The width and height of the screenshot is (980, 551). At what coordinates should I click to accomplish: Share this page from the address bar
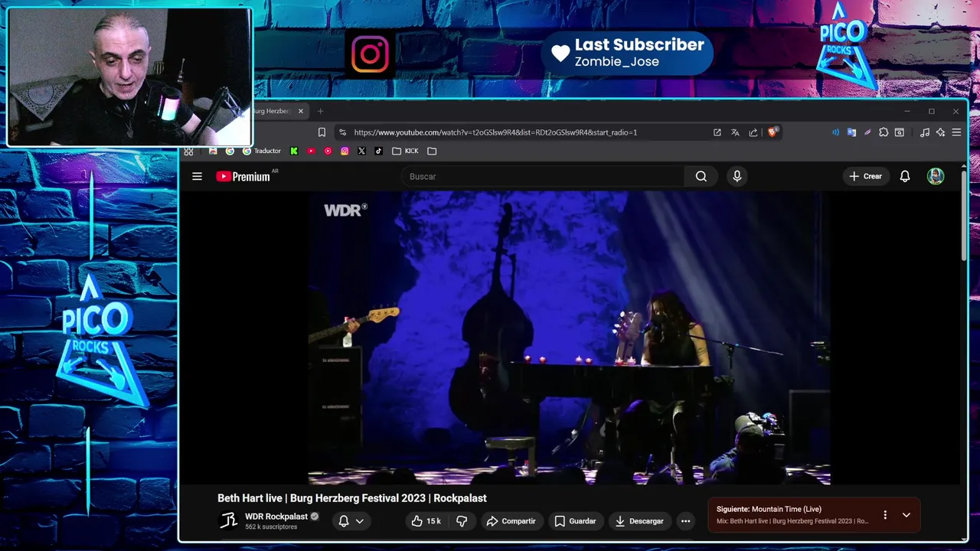753,132
